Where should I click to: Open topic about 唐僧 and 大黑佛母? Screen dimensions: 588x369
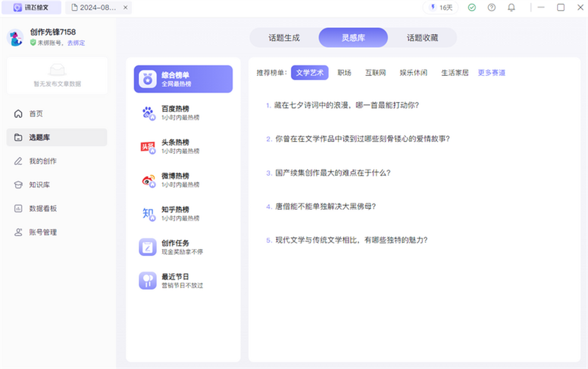tap(325, 206)
